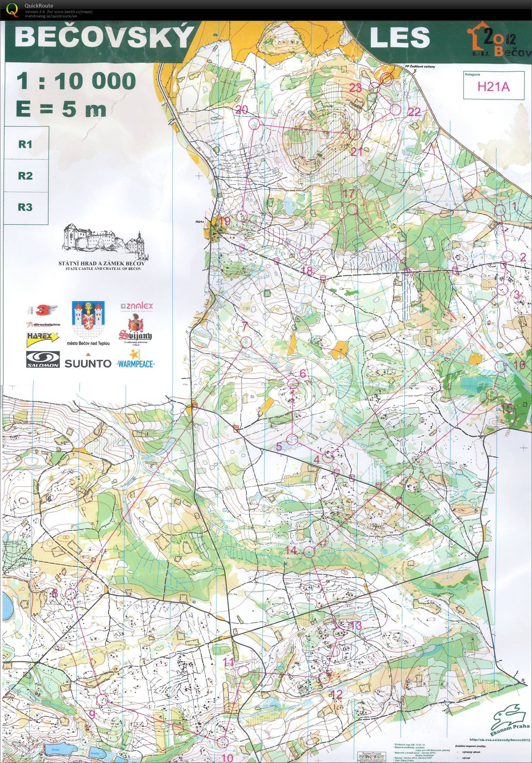Select the R2 box

click(x=26, y=176)
